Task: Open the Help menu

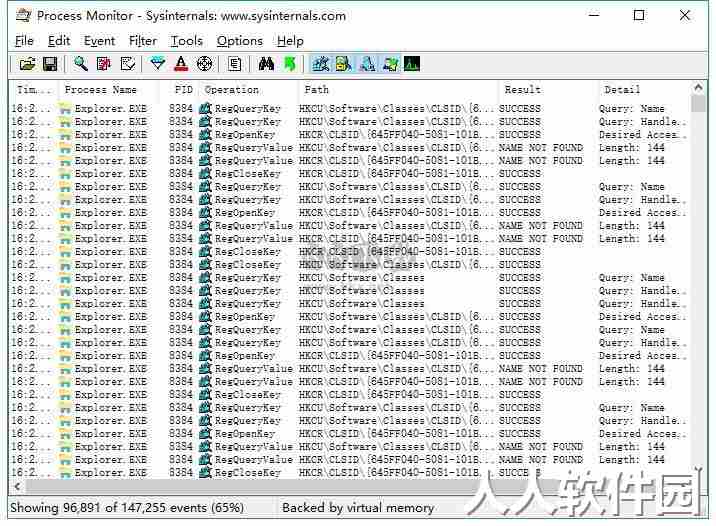Action: point(290,41)
